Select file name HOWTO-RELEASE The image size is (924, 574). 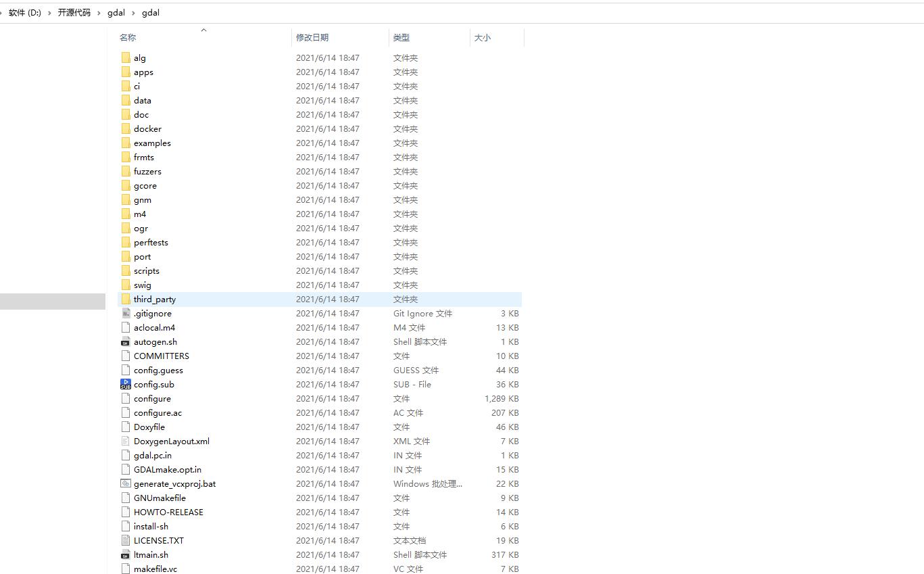pos(168,512)
